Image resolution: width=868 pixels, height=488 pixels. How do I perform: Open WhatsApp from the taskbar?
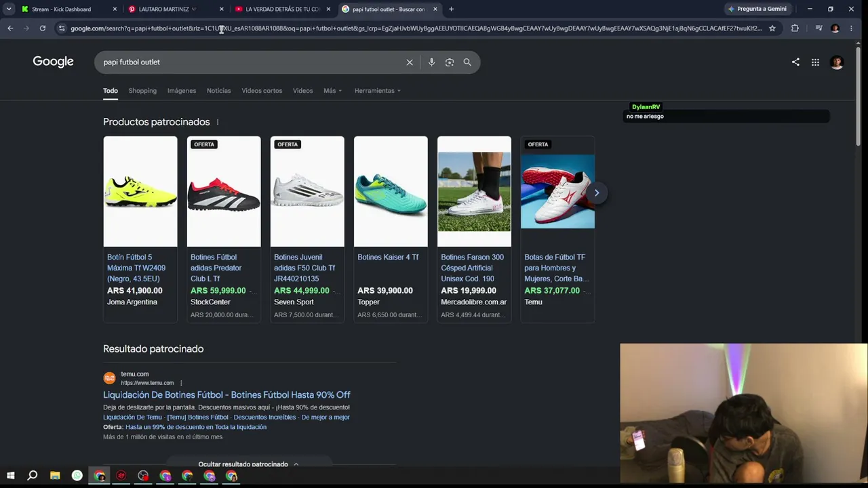click(x=77, y=476)
